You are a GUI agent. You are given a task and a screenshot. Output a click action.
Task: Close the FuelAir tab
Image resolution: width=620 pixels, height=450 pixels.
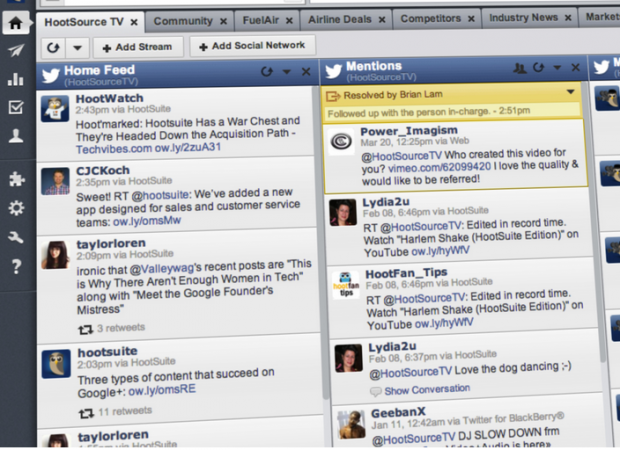(289, 21)
